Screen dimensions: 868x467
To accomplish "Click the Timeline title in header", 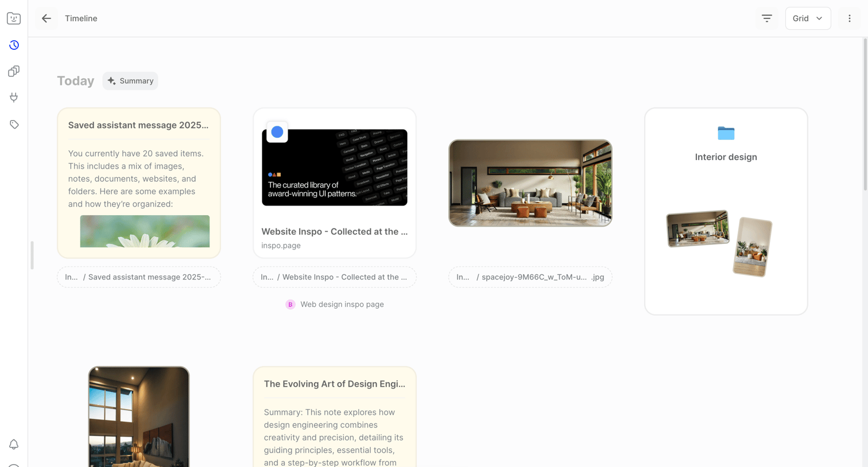I will click(81, 18).
